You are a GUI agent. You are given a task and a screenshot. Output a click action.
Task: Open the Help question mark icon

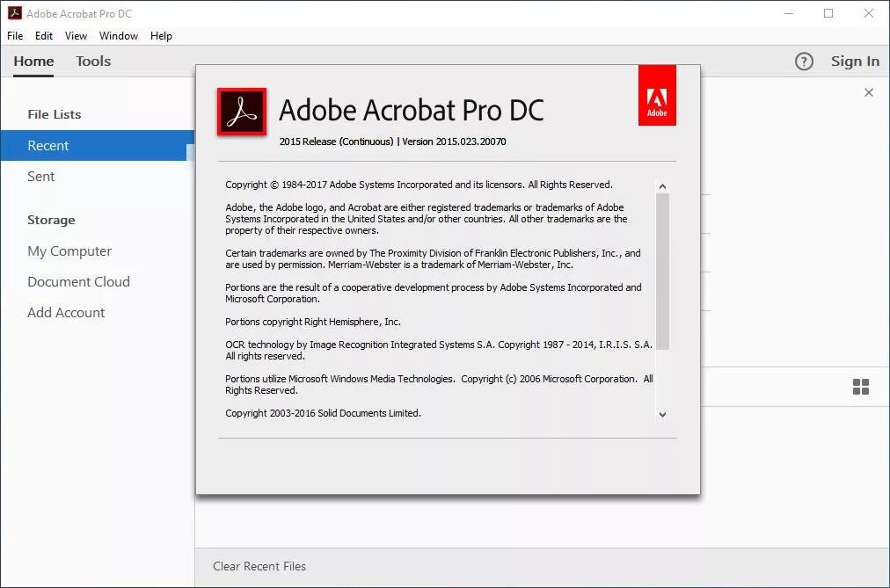tap(804, 62)
